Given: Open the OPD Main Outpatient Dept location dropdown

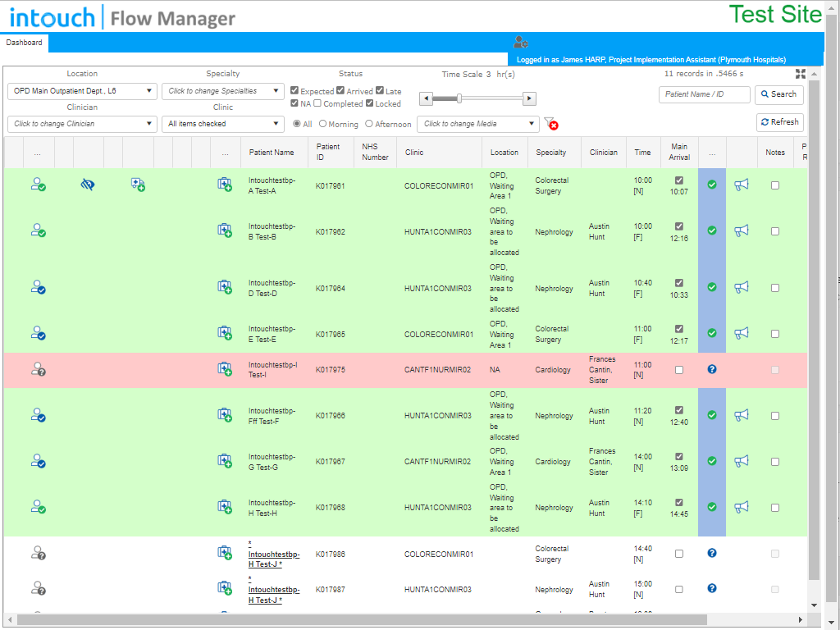Looking at the screenshot, I should pyautogui.click(x=82, y=91).
